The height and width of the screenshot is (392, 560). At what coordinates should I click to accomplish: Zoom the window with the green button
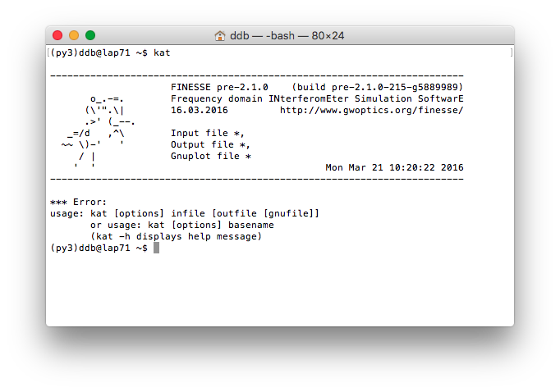[90, 36]
